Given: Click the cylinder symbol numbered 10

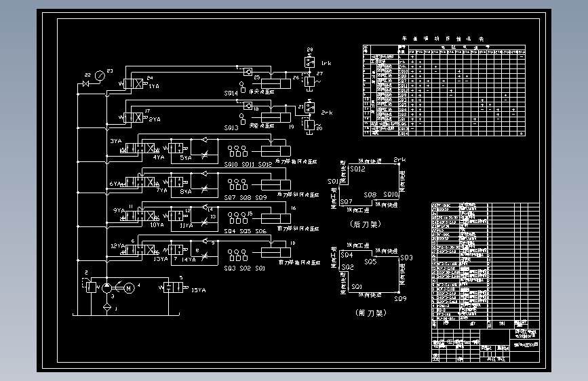Looking at the screenshot, I should coord(276,252).
